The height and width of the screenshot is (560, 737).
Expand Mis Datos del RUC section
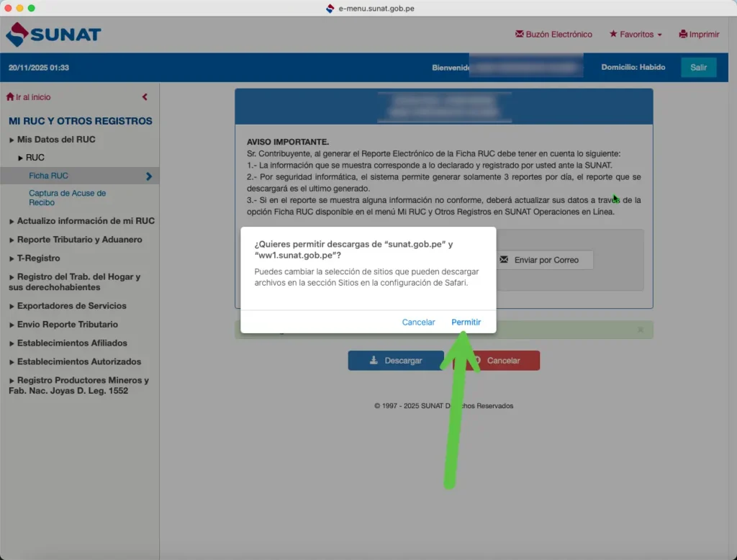(x=55, y=140)
